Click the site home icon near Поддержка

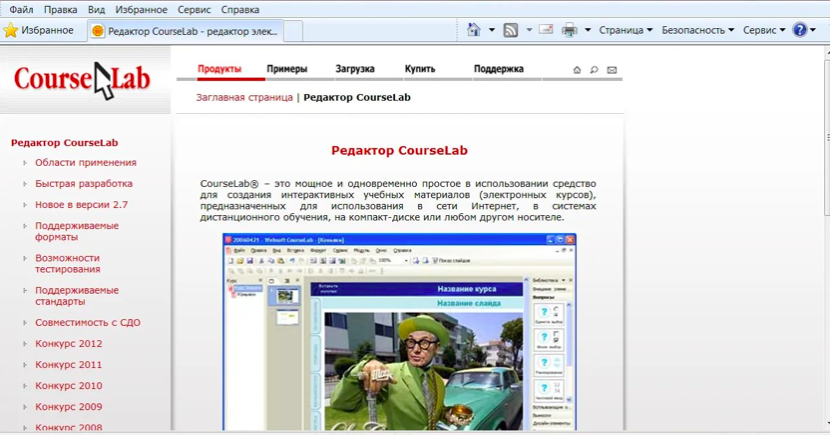click(577, 70)
